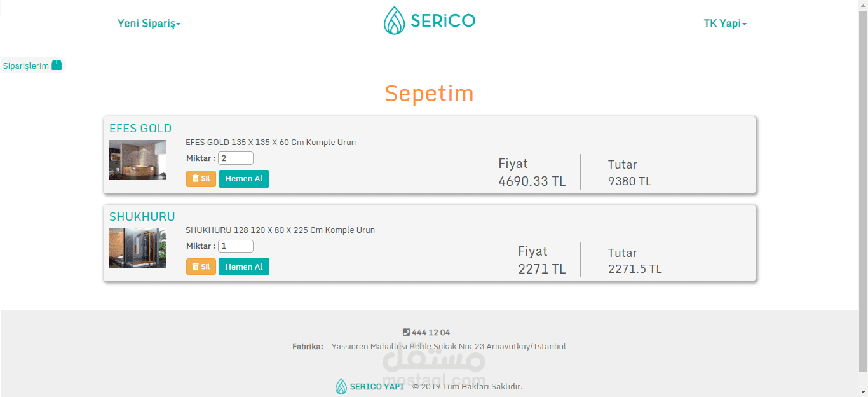Buy SHUKHURU now with Hemen Al
868x397 pixels.
click(x=244, y=267)
